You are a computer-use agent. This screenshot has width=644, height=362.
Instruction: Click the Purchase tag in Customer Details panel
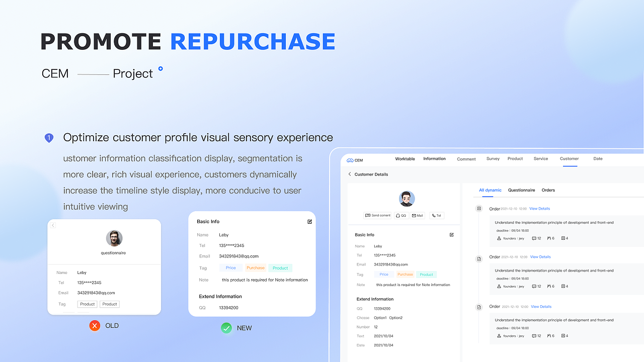point(405,275)
